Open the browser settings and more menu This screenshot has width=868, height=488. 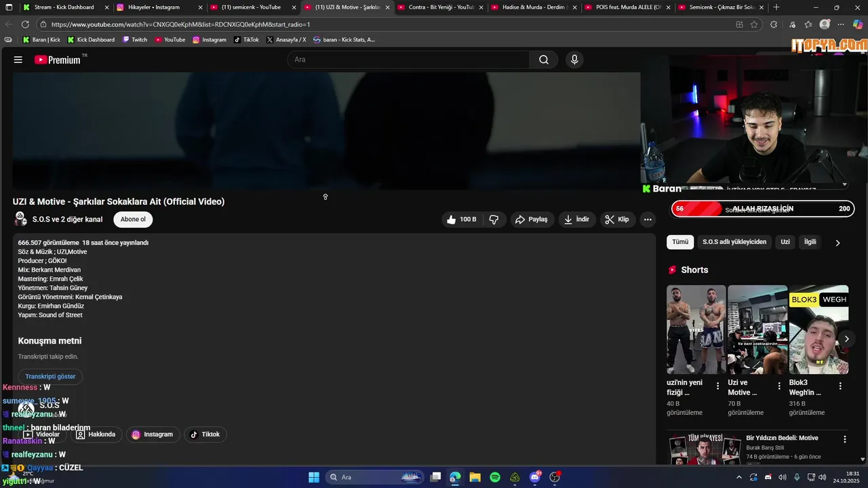pos(841,24)
